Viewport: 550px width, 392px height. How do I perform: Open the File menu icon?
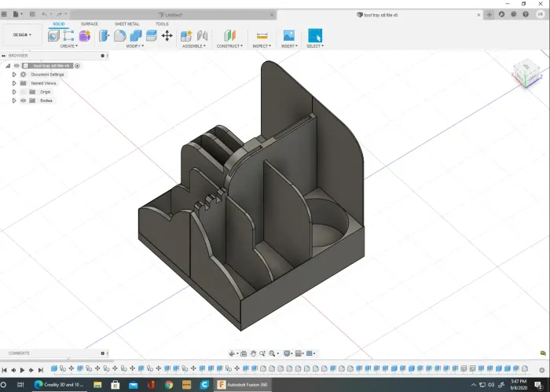[x=16, y=14]
